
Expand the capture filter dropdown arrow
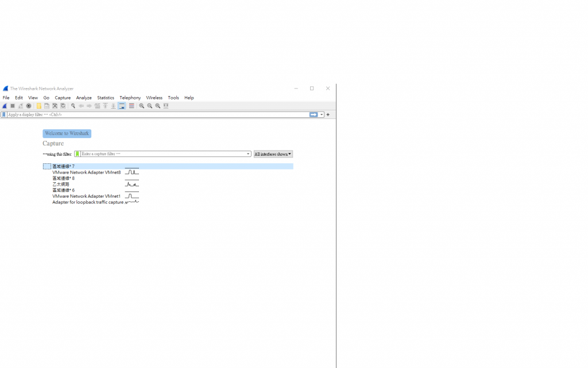[x=248, y=154]
